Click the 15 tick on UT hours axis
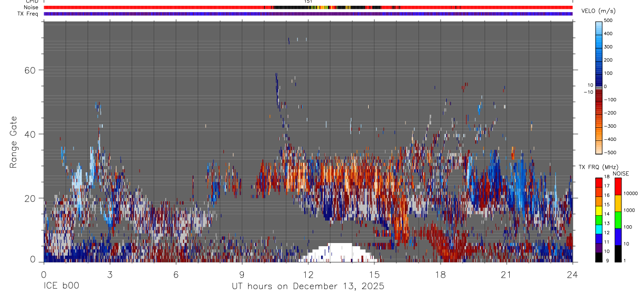Screen dimensions: 644x297 pos(374,274)
